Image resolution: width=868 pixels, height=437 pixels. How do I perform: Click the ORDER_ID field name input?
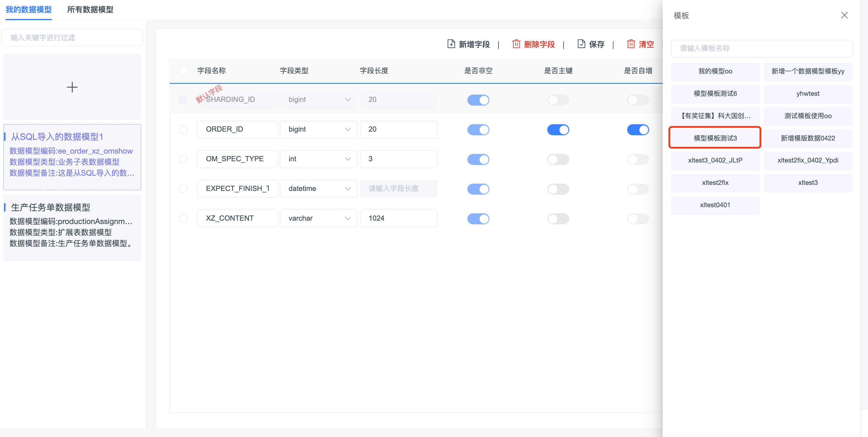(x=237, y=129)
